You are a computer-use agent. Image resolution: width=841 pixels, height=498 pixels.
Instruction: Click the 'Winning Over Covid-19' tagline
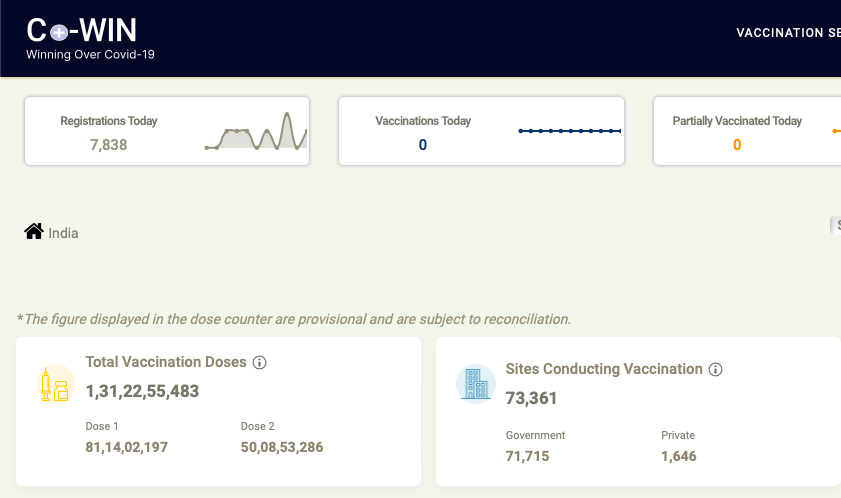point(90,55)
